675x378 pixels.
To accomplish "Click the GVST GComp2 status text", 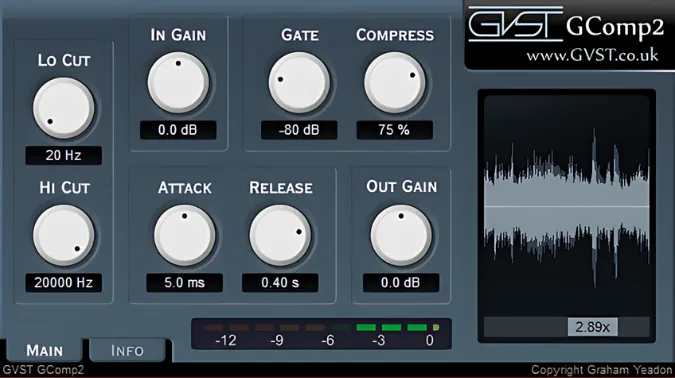I will point(43,370).
